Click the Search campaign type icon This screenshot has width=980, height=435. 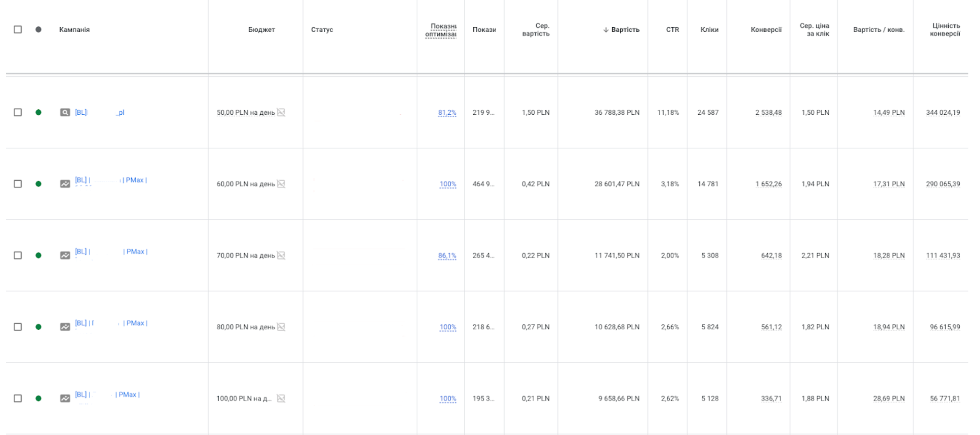(x=65, y=112)
